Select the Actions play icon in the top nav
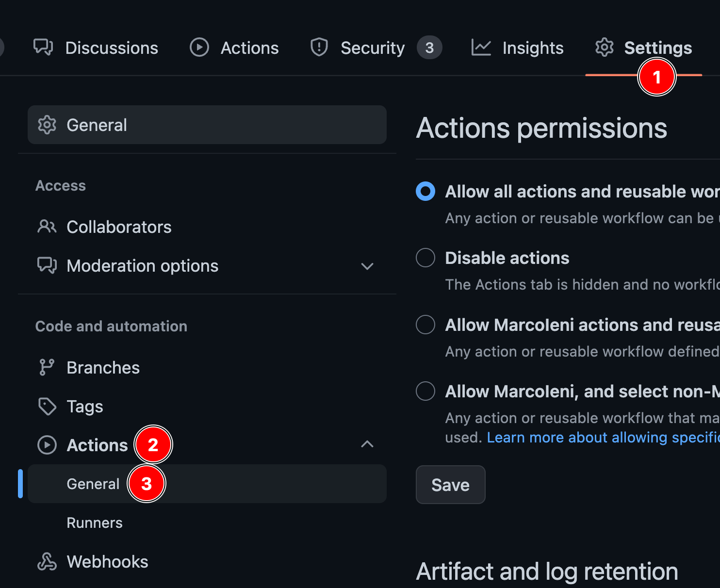 pos(199,47)
